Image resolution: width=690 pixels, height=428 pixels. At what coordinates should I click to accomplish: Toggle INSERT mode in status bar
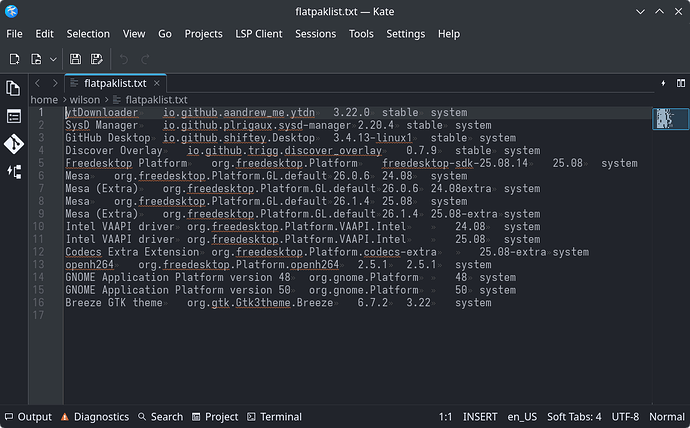480,417
